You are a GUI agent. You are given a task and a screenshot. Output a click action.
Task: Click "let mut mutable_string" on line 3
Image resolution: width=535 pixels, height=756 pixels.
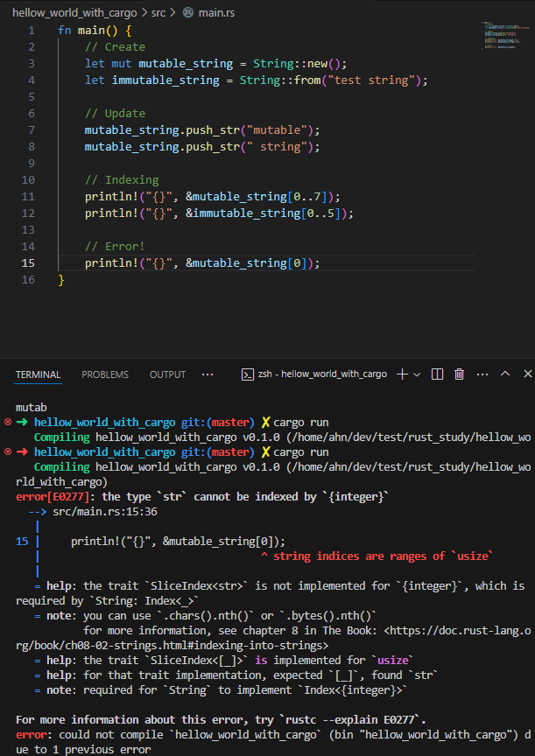point(158,64)
